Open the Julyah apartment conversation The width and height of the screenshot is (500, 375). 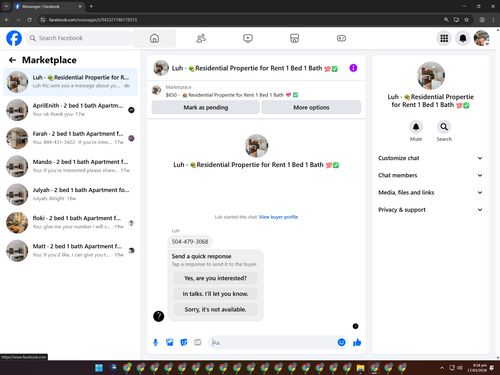[x=70, y=194]
